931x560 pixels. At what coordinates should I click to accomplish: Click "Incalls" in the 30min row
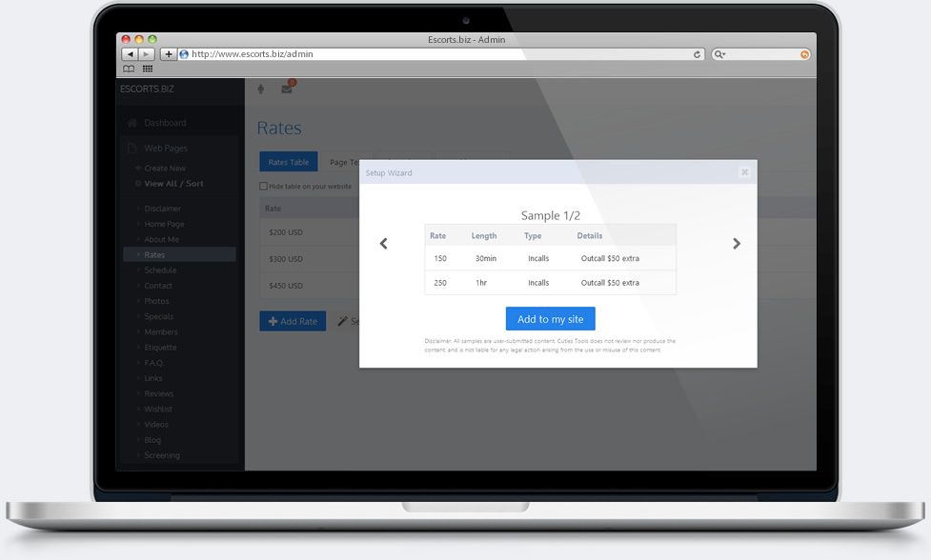(x=538, y=258)
